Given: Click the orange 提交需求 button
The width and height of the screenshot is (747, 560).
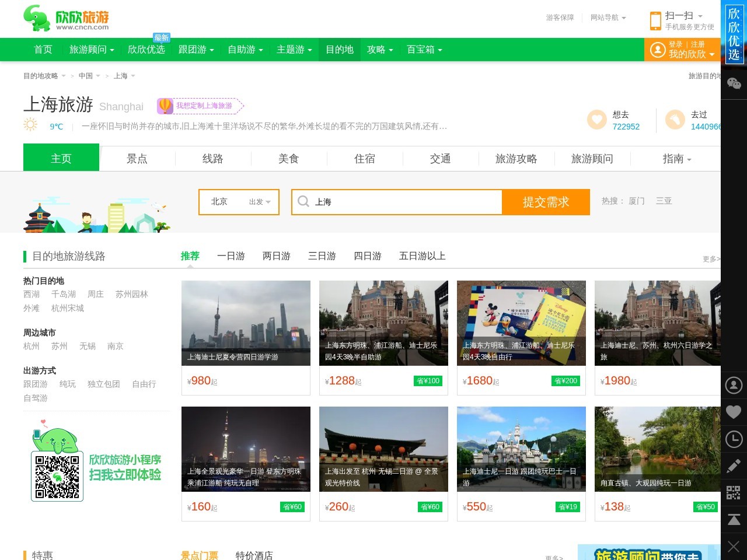Looking at the screenshot, I should click(x=546, y=202).
